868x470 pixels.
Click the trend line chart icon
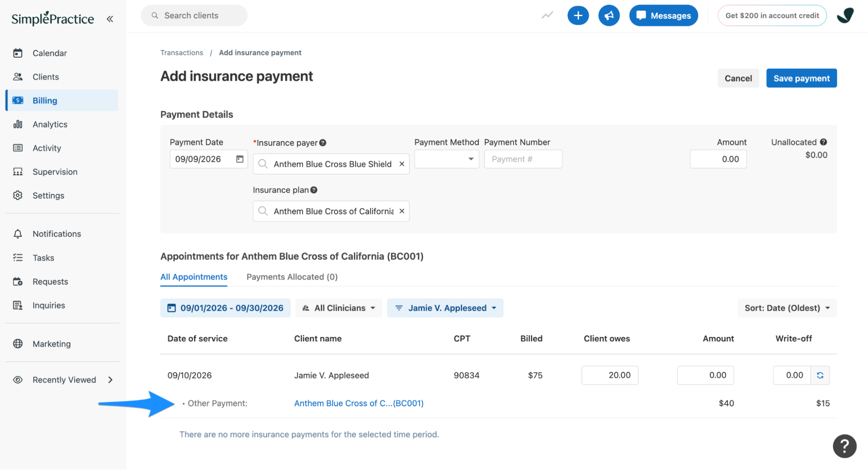click(547, 16)
